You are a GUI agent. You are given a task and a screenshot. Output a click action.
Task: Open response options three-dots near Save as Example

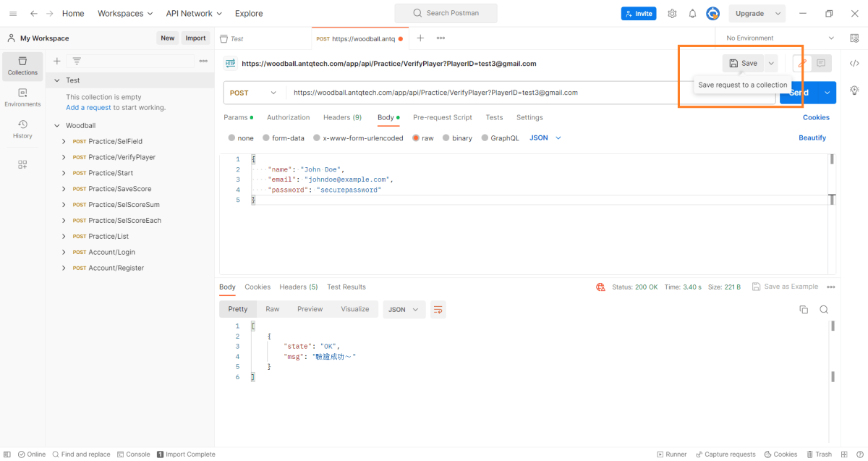tap(830, 287)
